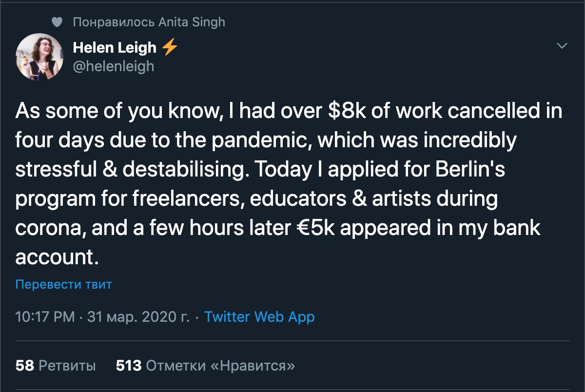Expand the tweet options chevron menu
Screen dimensions: 585x392
562,46
